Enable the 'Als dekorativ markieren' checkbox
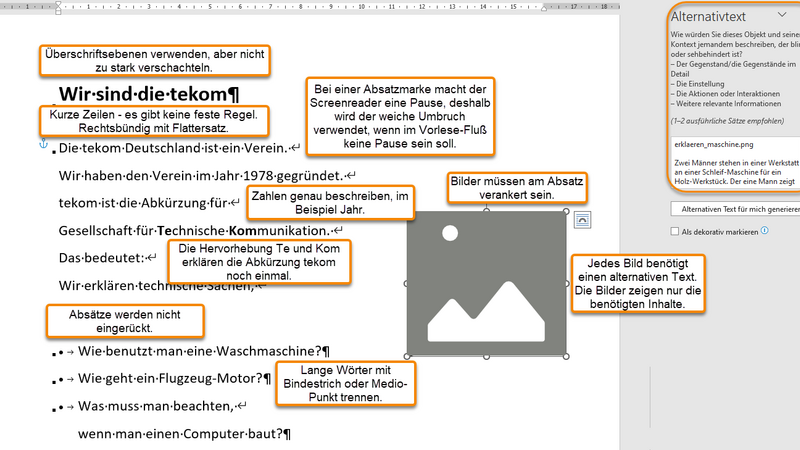This screenshot has height=450, width=800. point(675,231)
